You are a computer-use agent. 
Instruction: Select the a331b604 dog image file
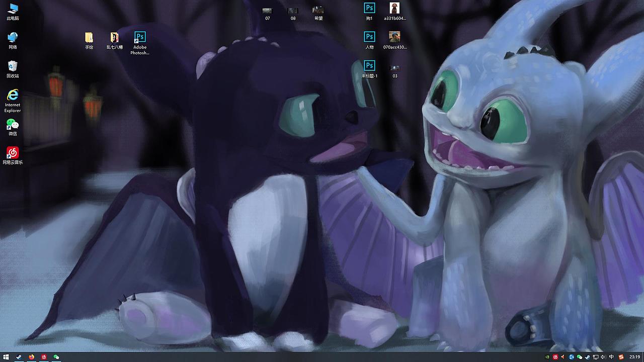click(x=395, y=12)
